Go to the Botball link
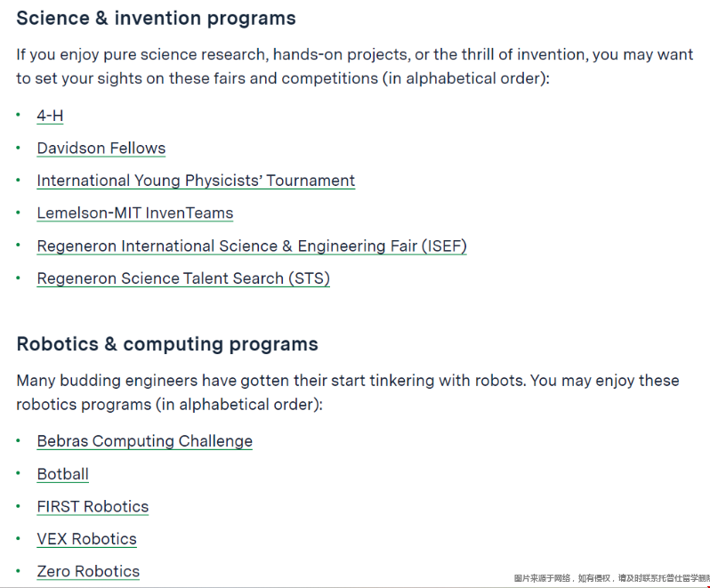 (x=62, y=474)
